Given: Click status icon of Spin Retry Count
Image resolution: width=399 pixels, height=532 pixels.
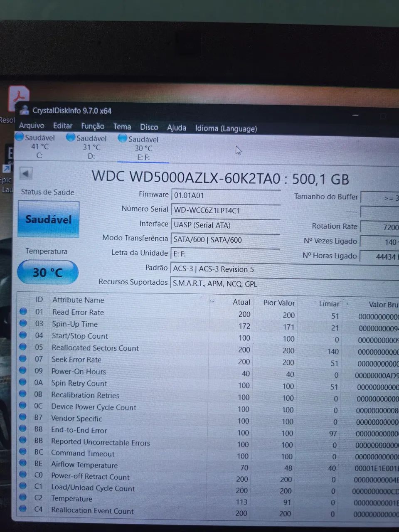Looking at the screenshot, I should [x=23, y=382].
